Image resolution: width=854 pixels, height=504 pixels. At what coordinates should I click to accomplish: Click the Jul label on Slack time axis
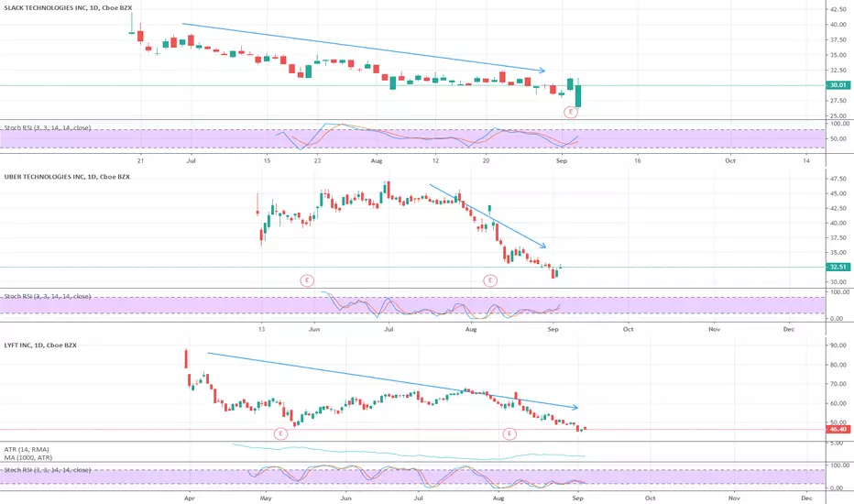click(191, 160)
